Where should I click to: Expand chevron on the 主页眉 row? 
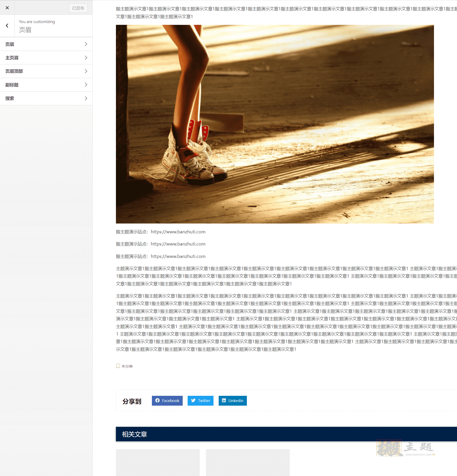pyautogui.click(x=86, y=58)
